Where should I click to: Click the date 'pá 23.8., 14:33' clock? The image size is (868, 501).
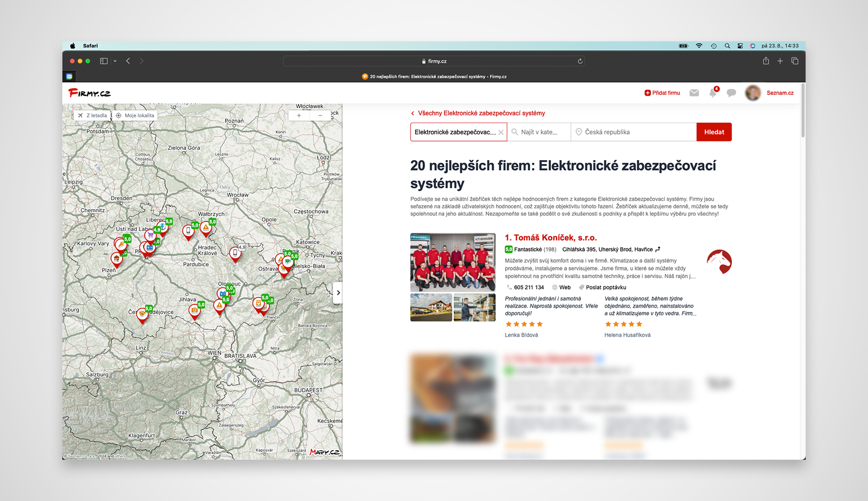(780, 46)
